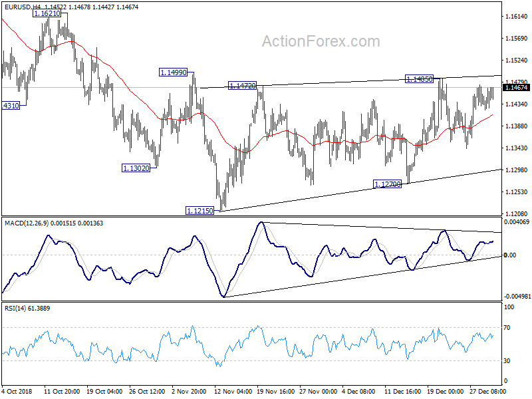
Task: Click the 1.16140 price axis value
Action: [517, 16]
